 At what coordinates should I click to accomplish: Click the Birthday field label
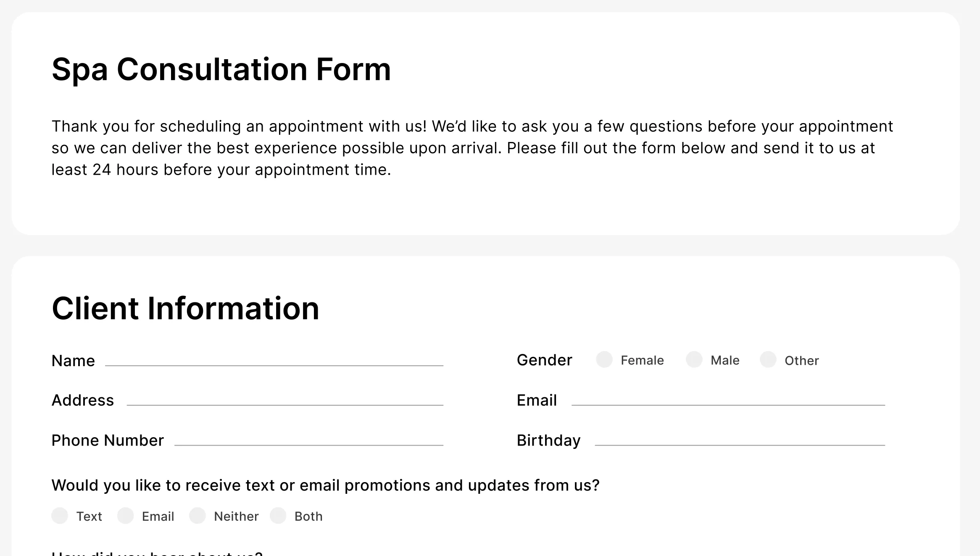pyautogui.click(x=549, y=440)
